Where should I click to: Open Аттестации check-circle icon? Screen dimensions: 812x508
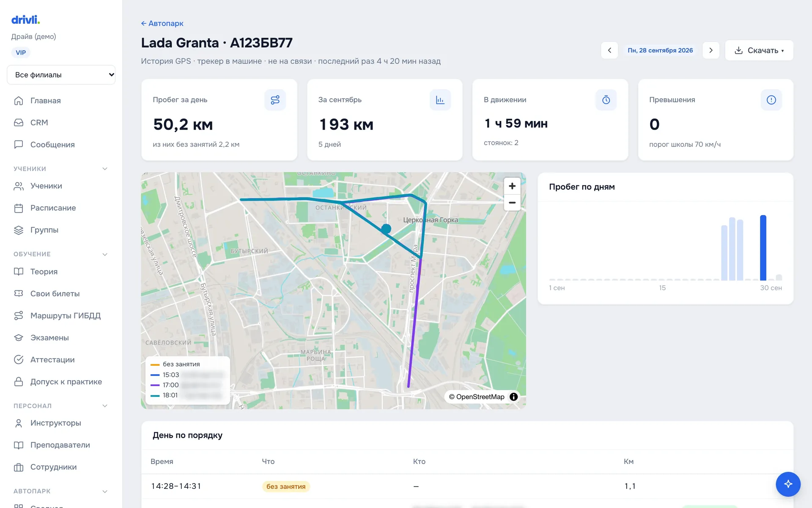coord(19,360)
